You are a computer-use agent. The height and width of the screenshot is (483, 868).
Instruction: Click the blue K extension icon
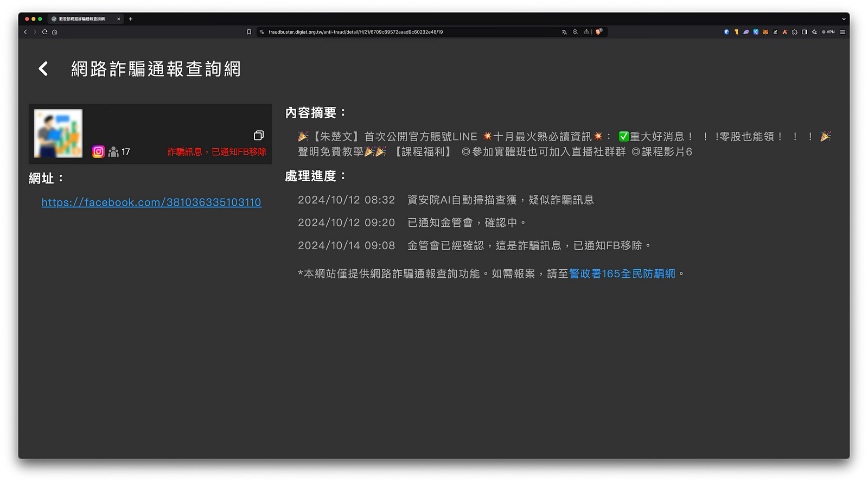[x=756, y=32]
